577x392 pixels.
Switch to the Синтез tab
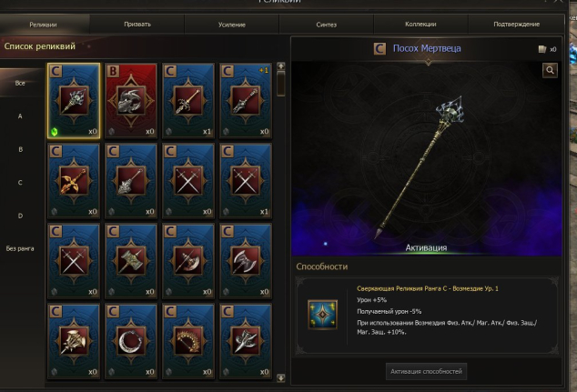coord(327,25)
